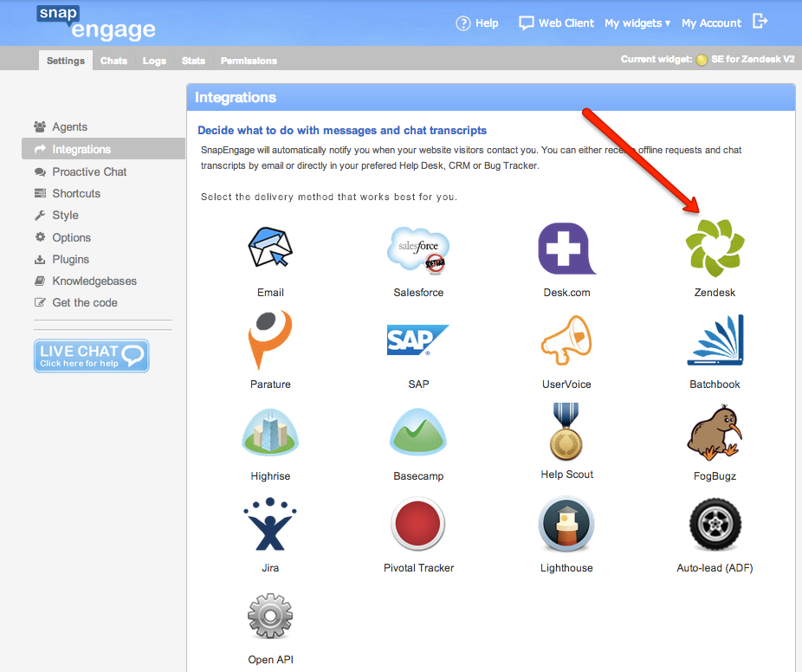Choose the Open API gear icon
This screenshot has height=672, width=802.
(x=270, y=616)
